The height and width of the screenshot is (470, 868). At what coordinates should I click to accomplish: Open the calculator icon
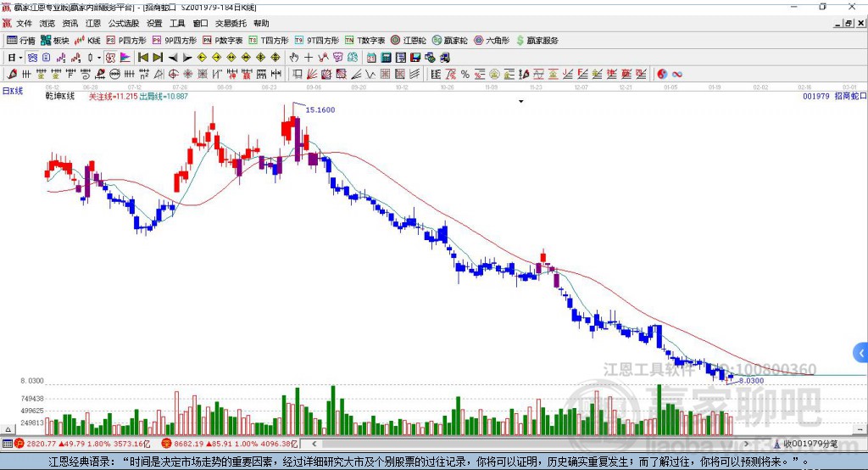pos(386,58)
